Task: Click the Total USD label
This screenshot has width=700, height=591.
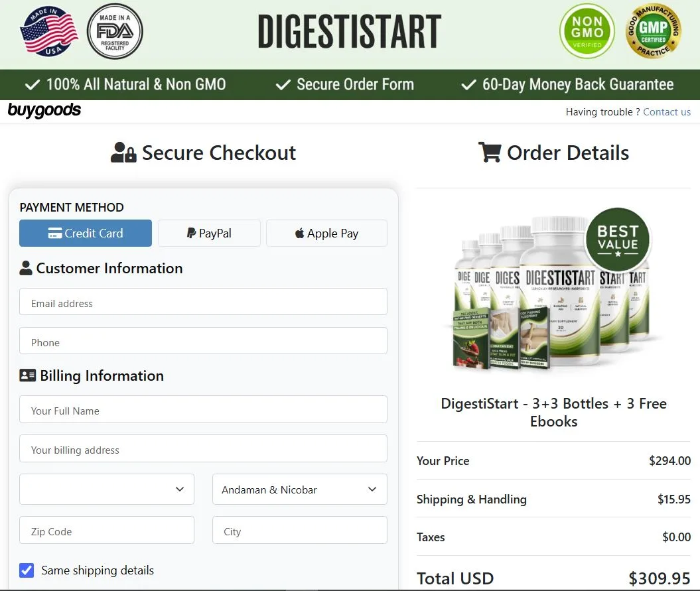Action: (x=455, y=578)
